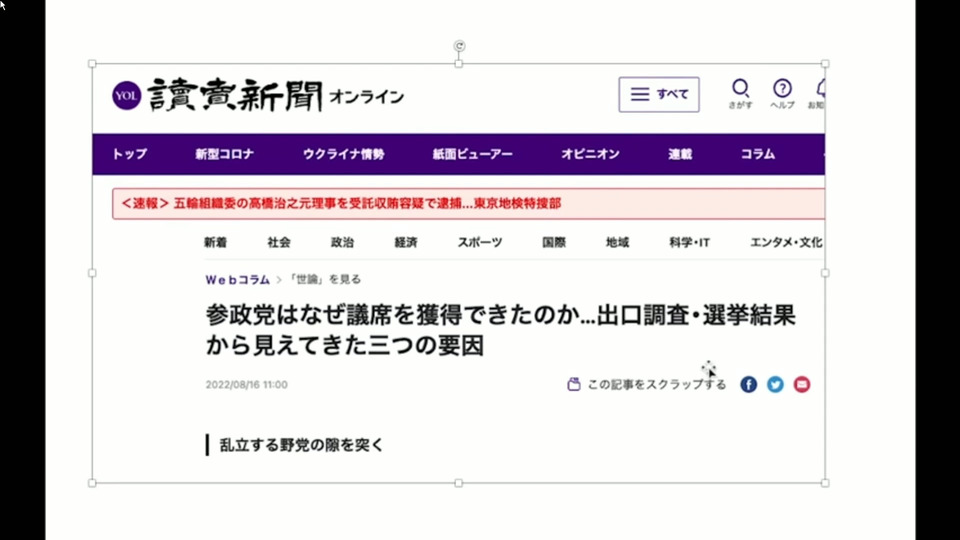Click the bottom-center selection handle
This screenshot has height=540, width=960.
coord(459,483)
